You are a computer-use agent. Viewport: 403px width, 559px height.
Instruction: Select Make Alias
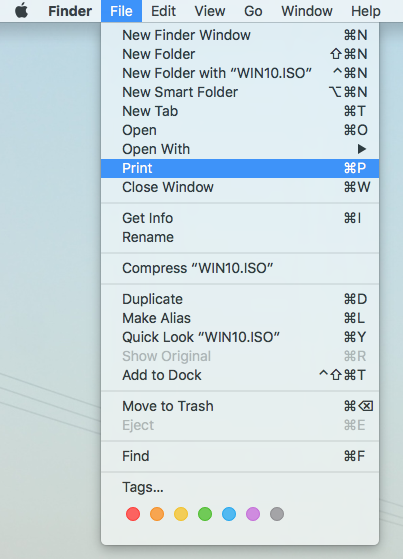coord(240,318)
